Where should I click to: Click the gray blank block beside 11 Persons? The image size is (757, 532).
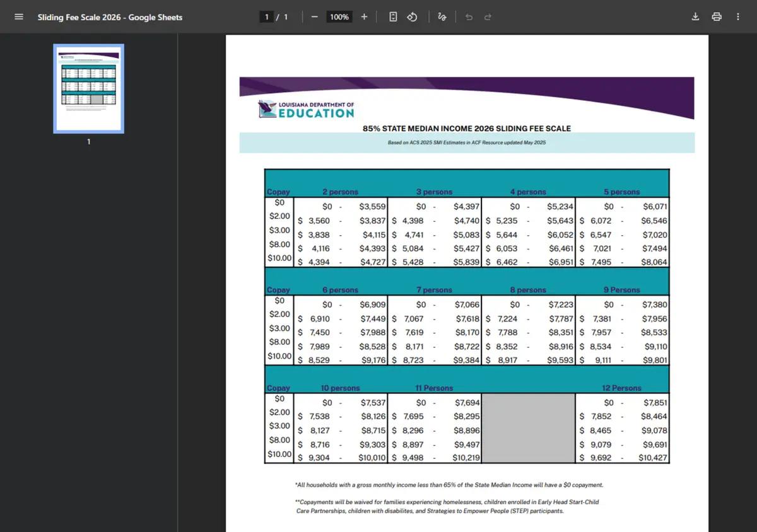529,429
